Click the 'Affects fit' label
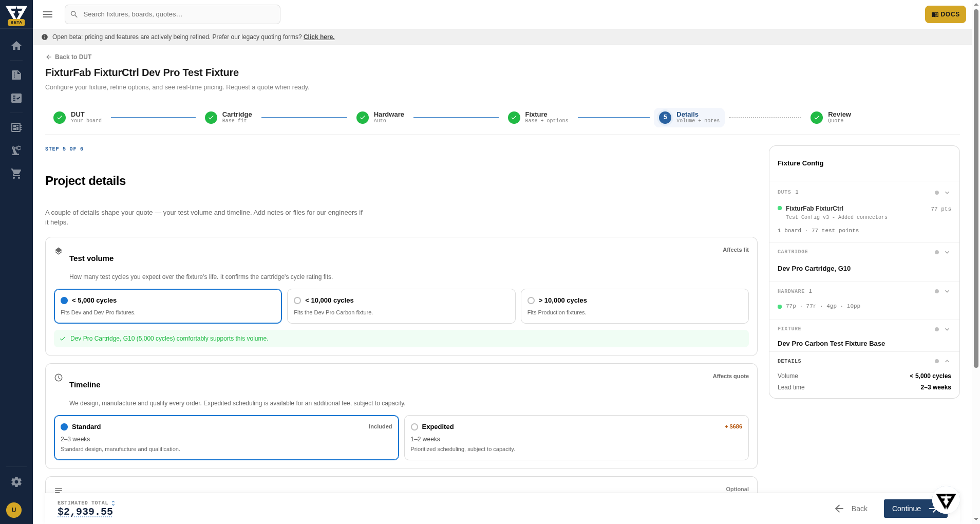Image resolution: width=980 pixels, height=524 pixels. pyautogui.click(x=736, y=250)
